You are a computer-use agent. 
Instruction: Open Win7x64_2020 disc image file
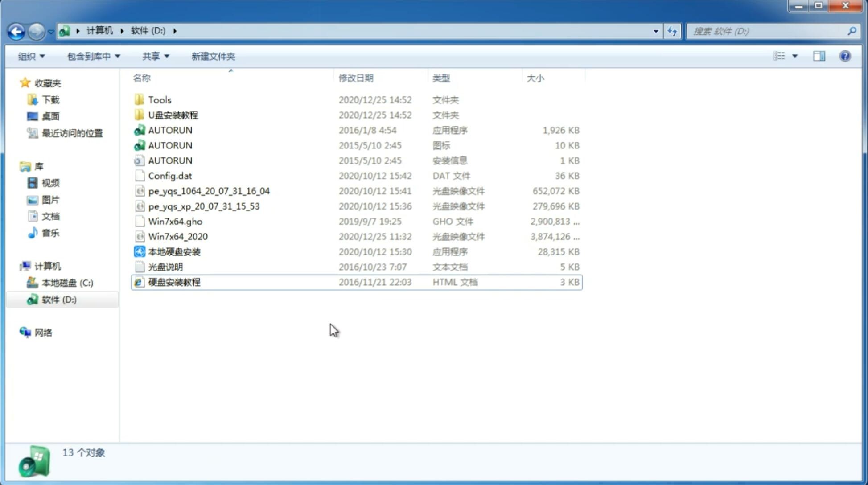point(177,237)
